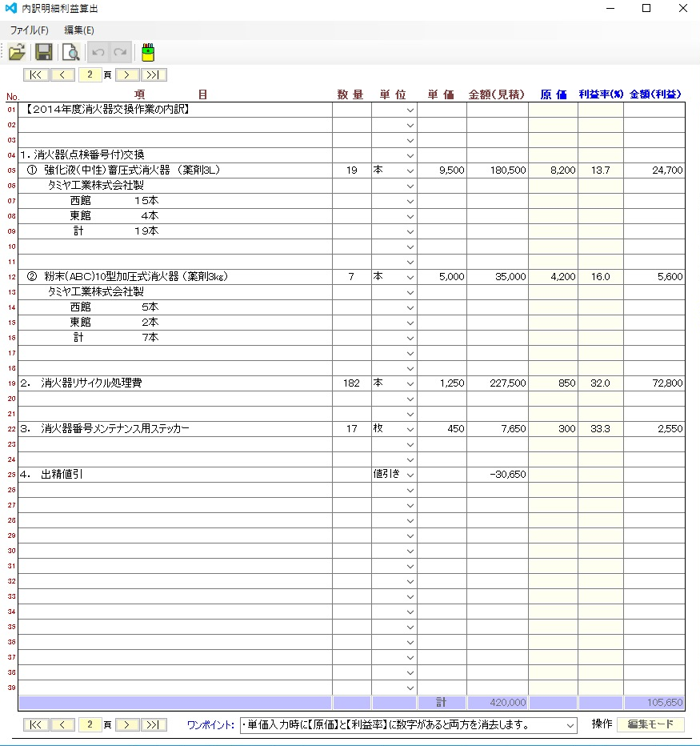Screen dimensions: 700x746
Task: Click the undo arrow toolbar icon
Action: pos(98,52)
